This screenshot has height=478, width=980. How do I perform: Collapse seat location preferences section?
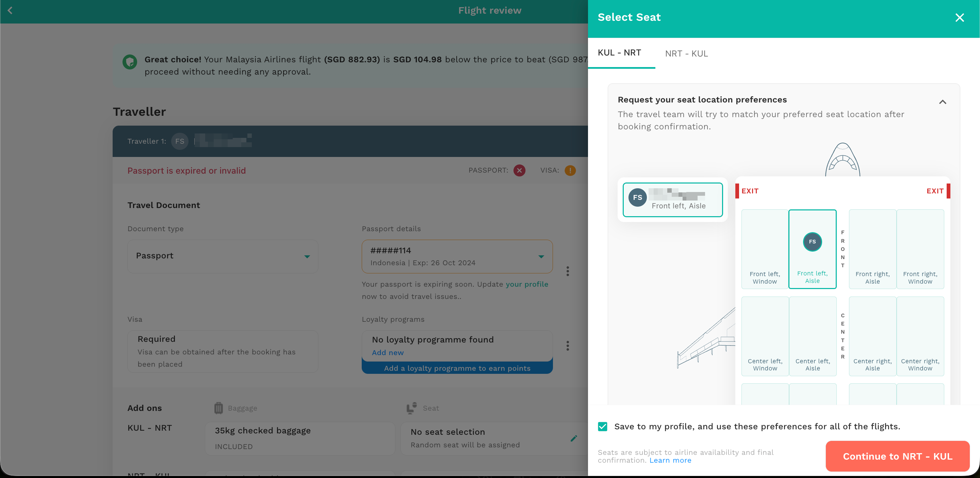click(942, 102)
